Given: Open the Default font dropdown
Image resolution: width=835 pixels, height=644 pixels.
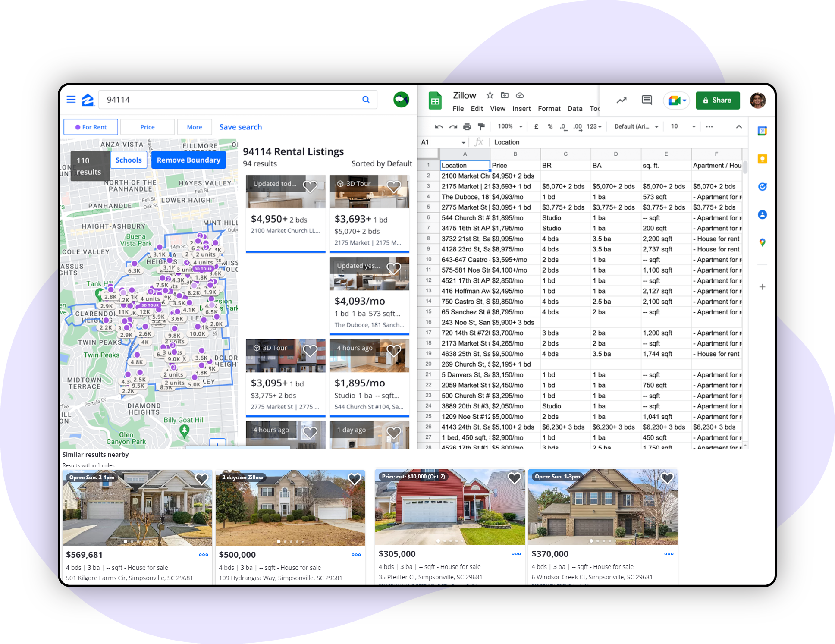Looking at the screenshot, I should pos(636,126).
